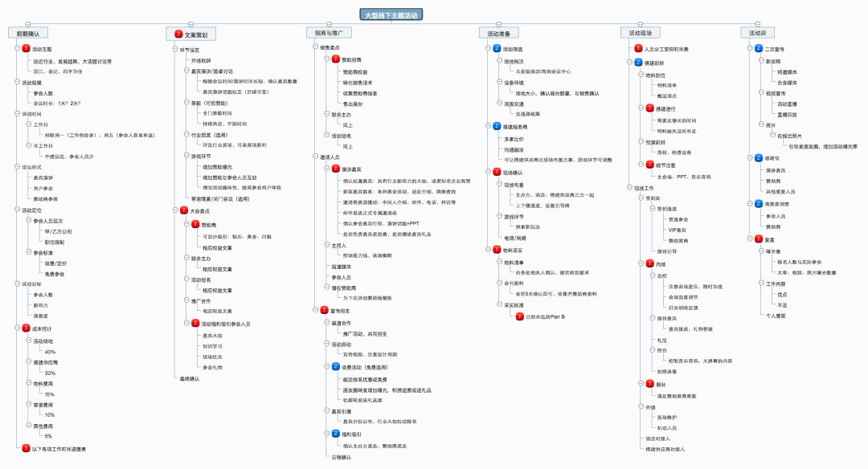Viewport: 868px width, 469px height.
Task: Click blue priority 2 icon beside 活动筛选
Action: 497,49
